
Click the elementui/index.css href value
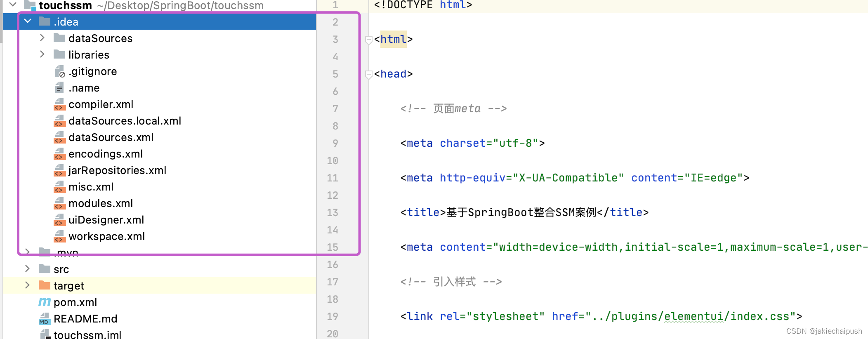pos(690,317)
